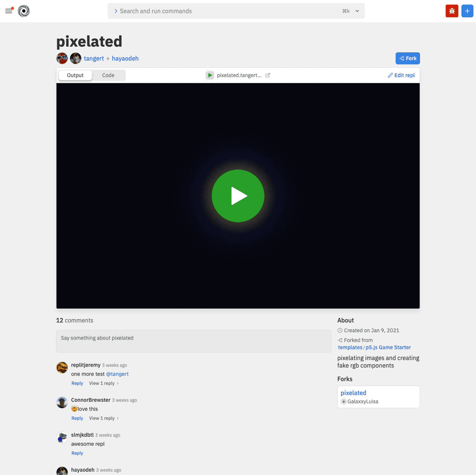The width and height of the screenshot is (476, 475).
Task: Open the hamburger sidebar menu
Action: [x=9, y=11]
